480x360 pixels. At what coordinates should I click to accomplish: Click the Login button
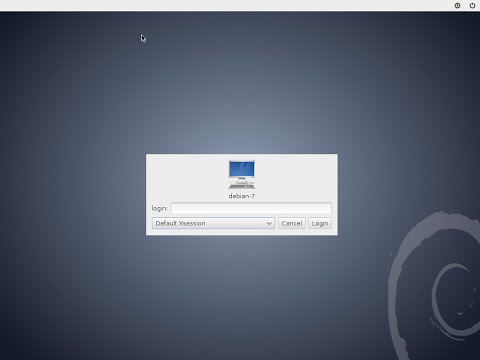point(320,223)
